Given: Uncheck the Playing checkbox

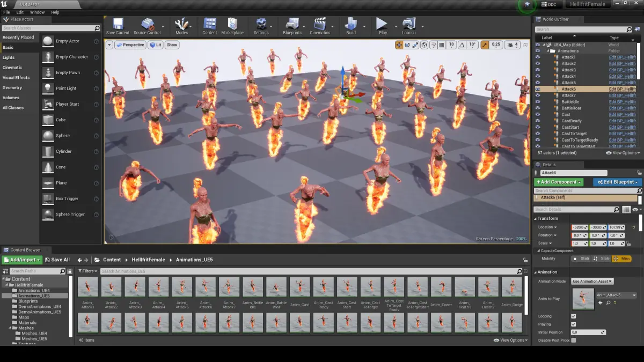Looking at the screenshot, I should 574,324.
